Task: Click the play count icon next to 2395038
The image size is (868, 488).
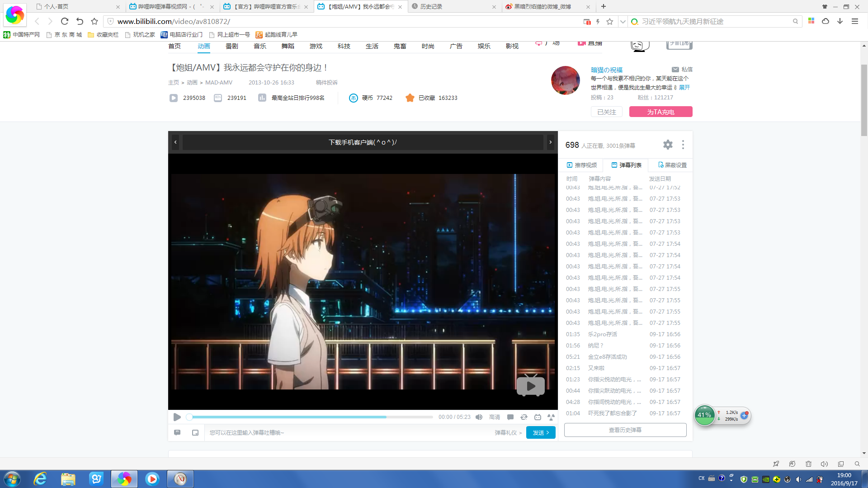Action: point(174,98)
